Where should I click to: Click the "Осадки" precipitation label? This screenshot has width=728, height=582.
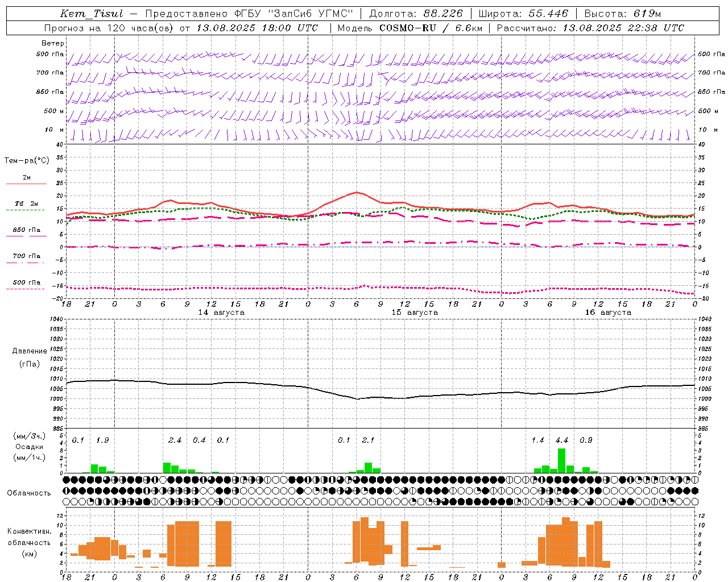29,447
